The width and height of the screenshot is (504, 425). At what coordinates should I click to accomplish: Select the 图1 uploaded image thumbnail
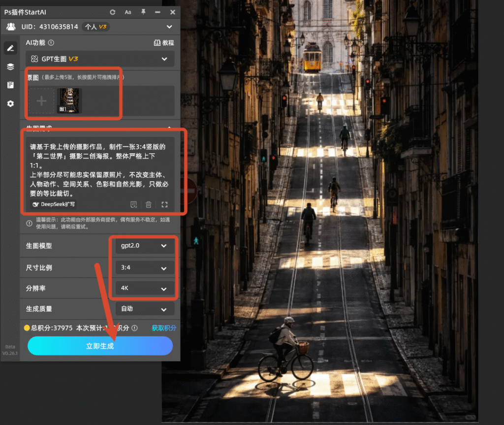pos(69,101)
